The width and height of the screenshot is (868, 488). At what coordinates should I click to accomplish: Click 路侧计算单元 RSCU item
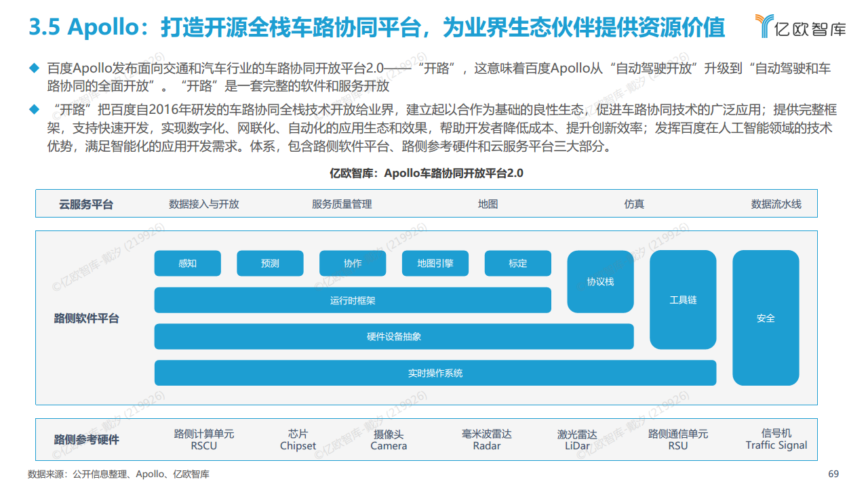pyautogui.click(x=204, y=439)
